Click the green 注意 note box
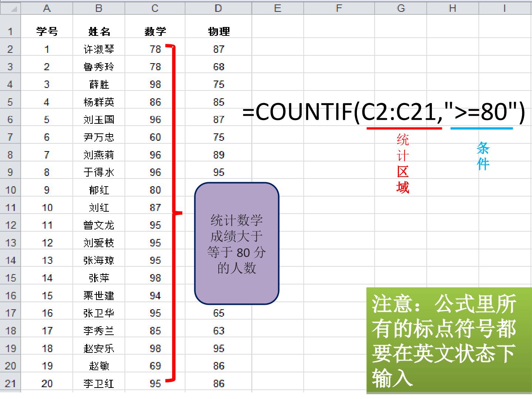Viewport: 532px width, 399px height. pos(449,340)
